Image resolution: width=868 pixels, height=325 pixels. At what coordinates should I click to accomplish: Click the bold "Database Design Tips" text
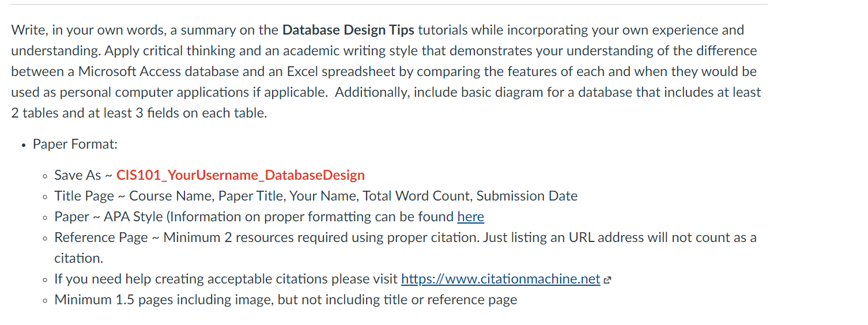pos(349,30)
